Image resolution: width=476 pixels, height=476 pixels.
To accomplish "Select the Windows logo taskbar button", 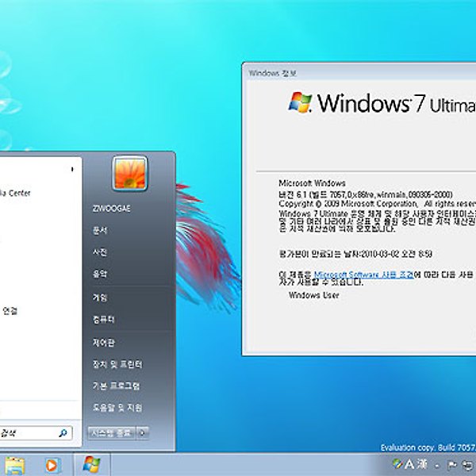I will (x=91, y=464).
